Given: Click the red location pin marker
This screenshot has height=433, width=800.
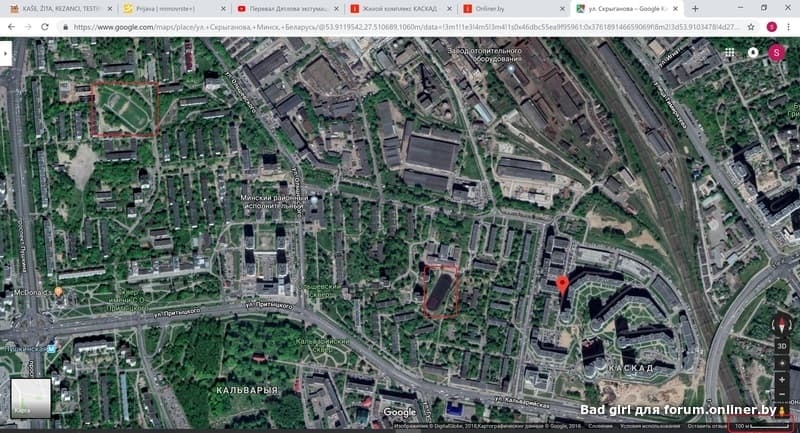Looking at the screenshot, I should coord(562,285).
